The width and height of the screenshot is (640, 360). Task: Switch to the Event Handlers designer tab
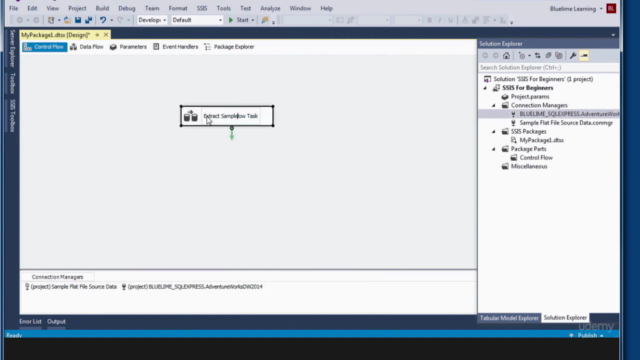click(176, 47)
